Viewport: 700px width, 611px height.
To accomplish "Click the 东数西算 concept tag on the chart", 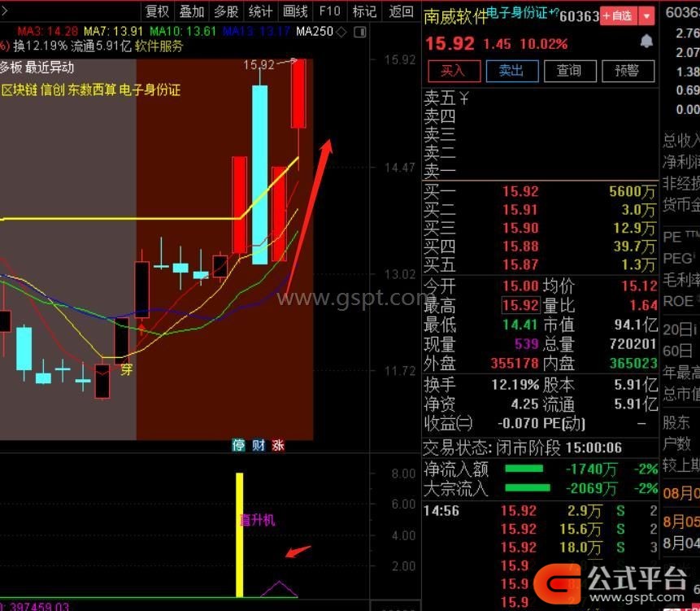I will point(92,90).
